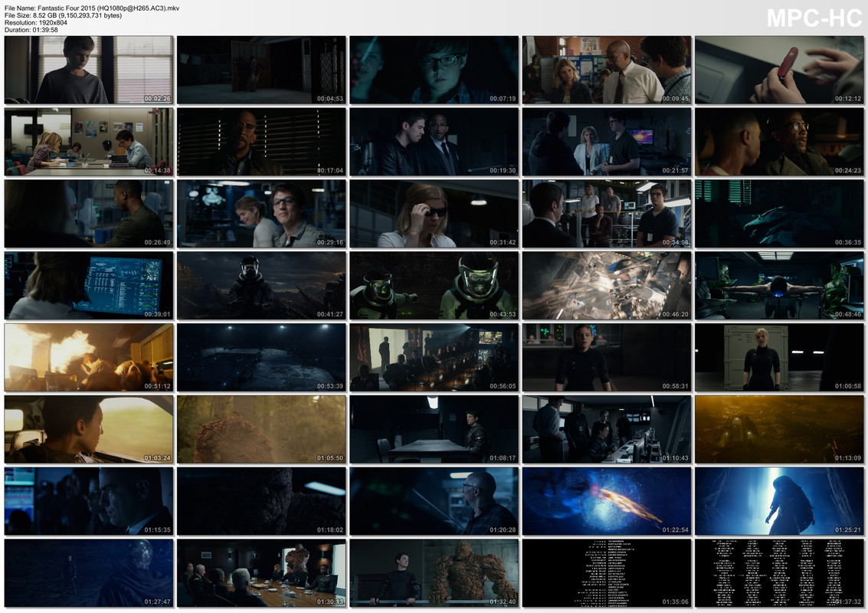868x613 pixels.
Task: Open the frame at 00:04:53
Action: (261, 70)
